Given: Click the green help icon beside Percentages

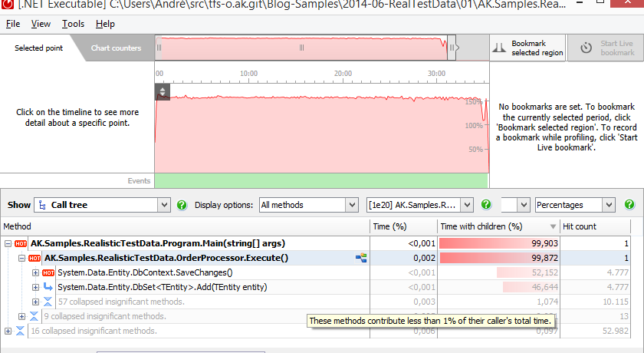Looking at the screenshot, I should (629, 205).
